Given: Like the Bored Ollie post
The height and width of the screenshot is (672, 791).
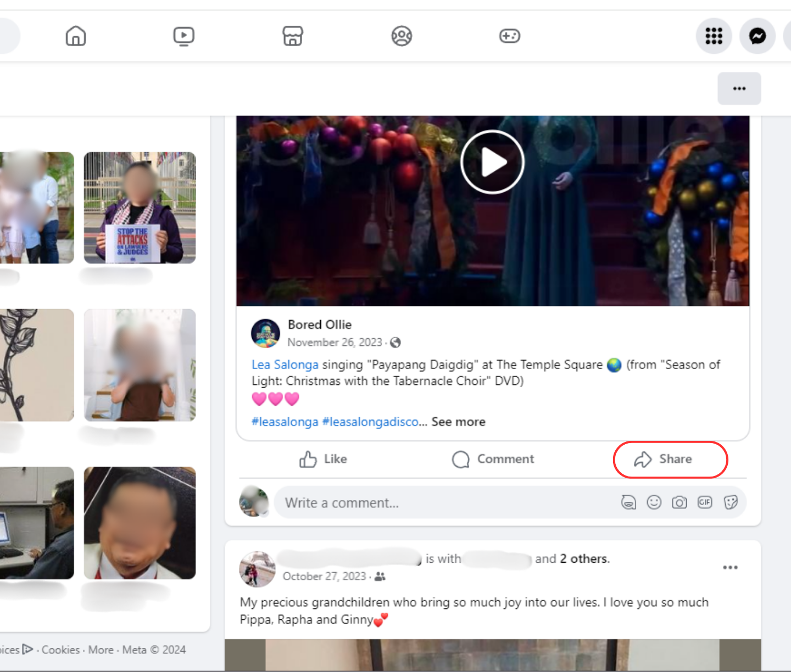Looking at the screenshot, I should [x=323, y=459].
